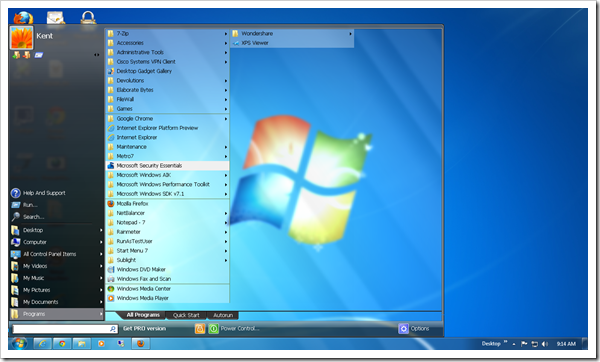This screenshot has height=362, width=600.
Task: Open the Programs menu item
Action: [57, 314]
